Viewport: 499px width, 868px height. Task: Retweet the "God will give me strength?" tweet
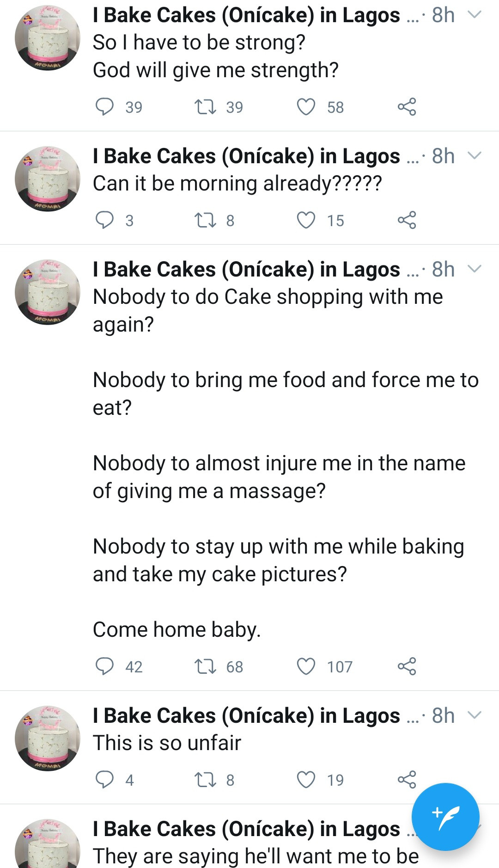pos(205,107)
